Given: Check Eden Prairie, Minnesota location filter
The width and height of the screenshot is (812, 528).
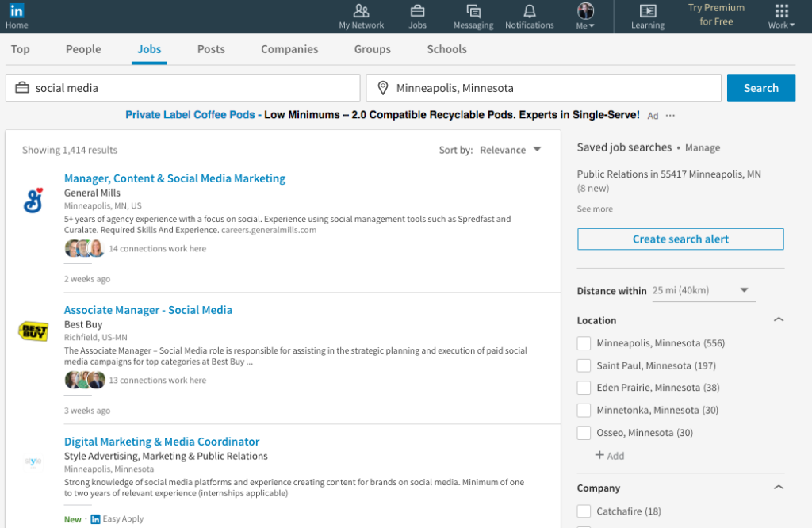Looking at the screenshot, I should pos(584,388).
